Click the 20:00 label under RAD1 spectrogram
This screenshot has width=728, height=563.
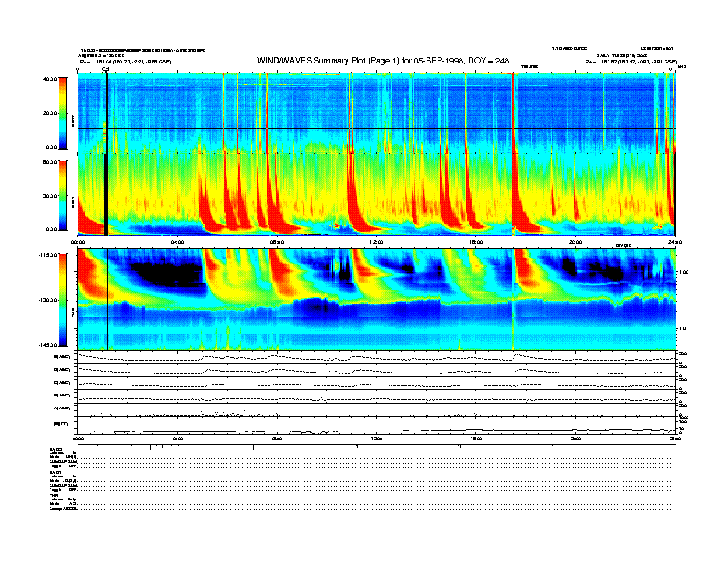[x=575, y=242]
